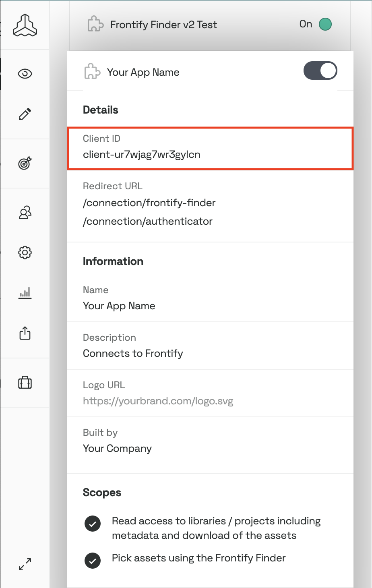Click the expand arrows icon at sidebar bottom
This screenshot has height=588, width=372.
pos(25,564)
